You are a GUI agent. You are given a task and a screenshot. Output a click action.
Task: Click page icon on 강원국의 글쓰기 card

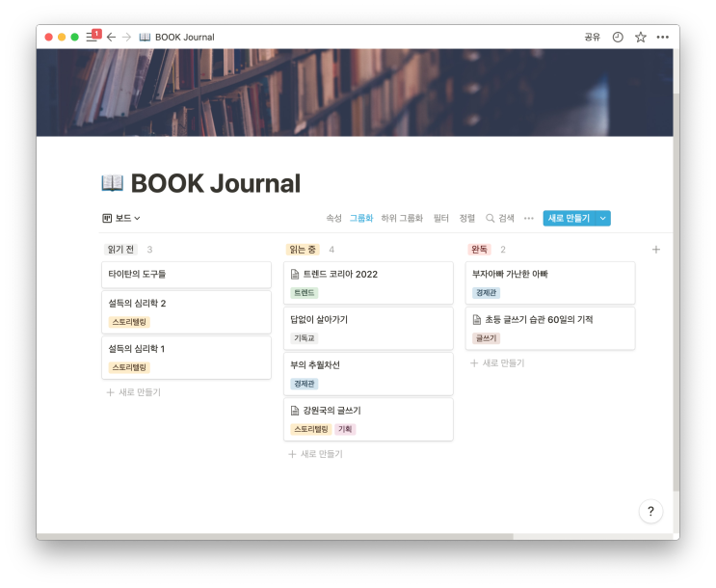coord(295,411)
